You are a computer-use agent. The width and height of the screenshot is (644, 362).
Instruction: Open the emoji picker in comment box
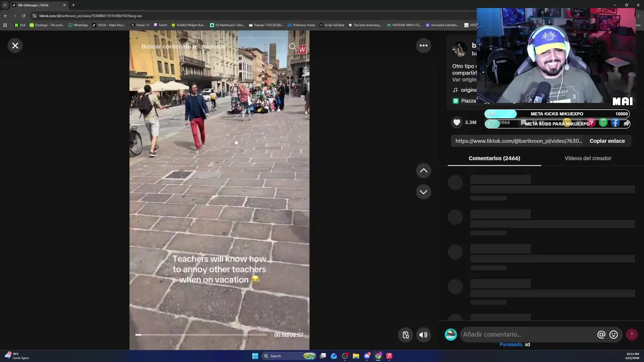[x=613, y=334]
